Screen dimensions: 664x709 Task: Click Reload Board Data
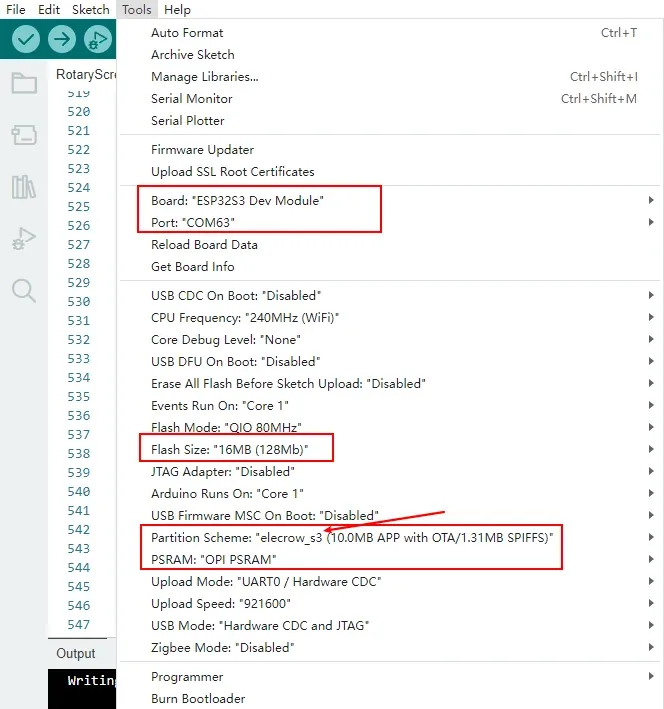(x=390, y=245)
